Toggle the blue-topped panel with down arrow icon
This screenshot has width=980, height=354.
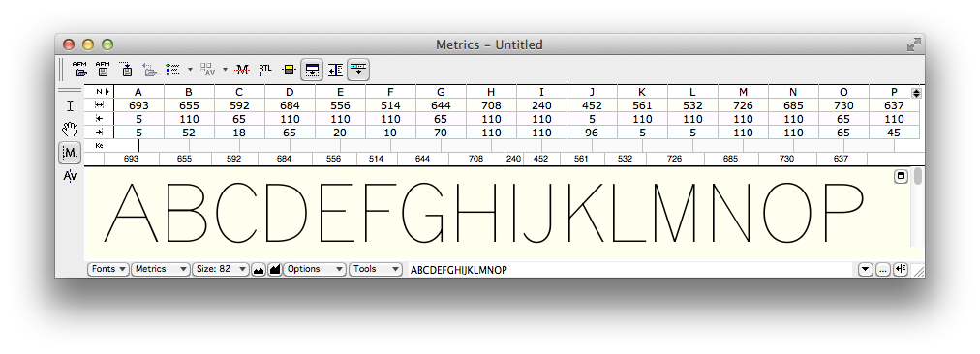(x=311, y=70)
